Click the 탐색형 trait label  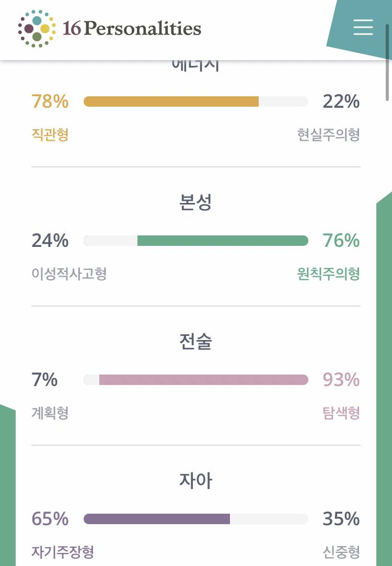(x=340, y=413)
